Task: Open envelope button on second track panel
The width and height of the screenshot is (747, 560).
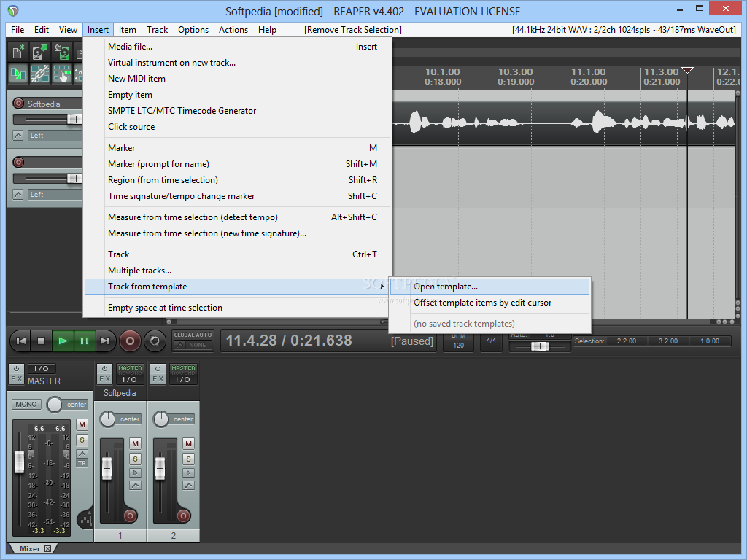Action: coord(18,194)
